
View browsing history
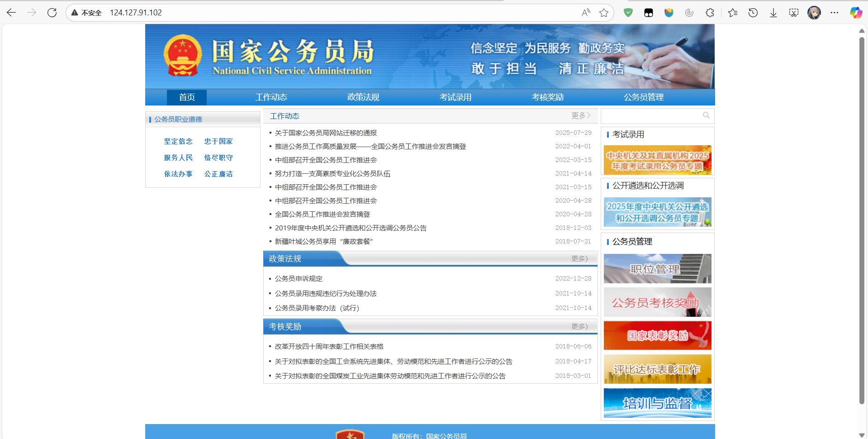coord(753,13)
